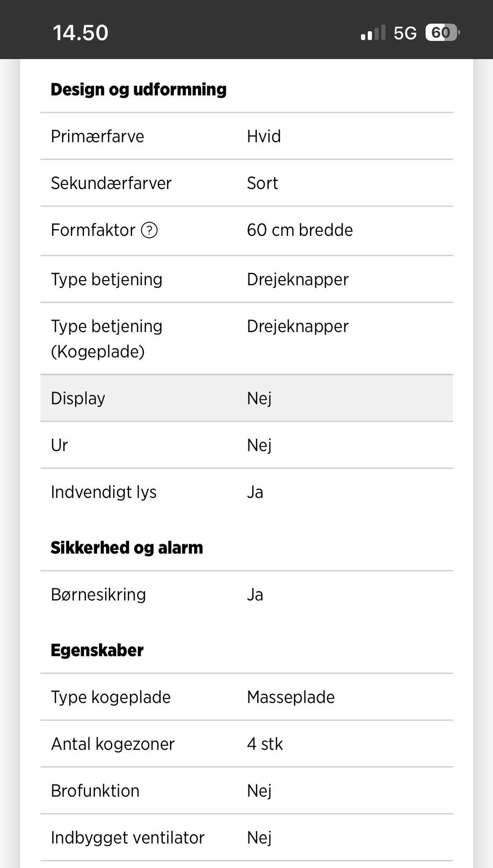The width and height of the screenshot is (493, 868).
Task: Tap the Ur row label
Action: coord(59,445)
